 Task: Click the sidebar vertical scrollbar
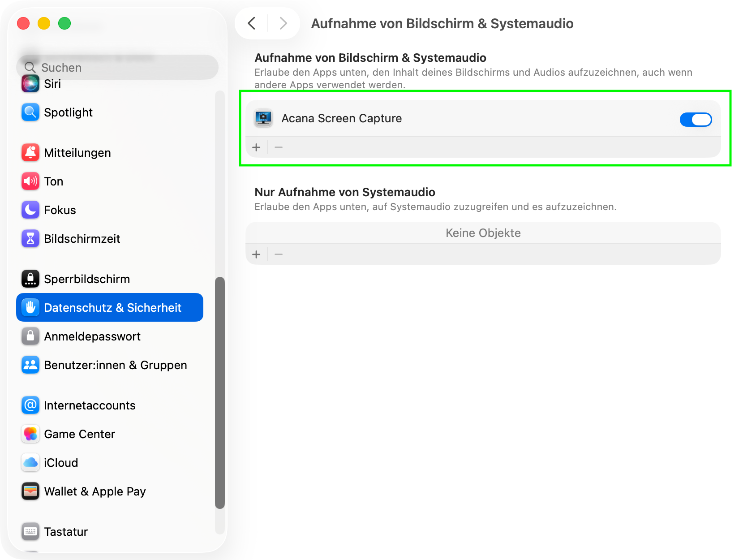[x=219, y=392]
